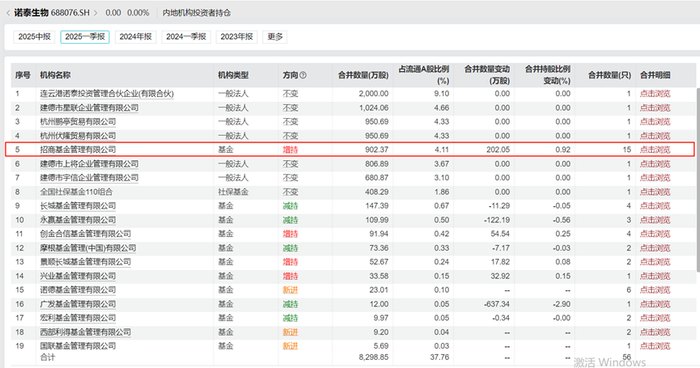This screenshot has width=700, height=368.
Task: Click the table's vertical scrollbar
Action: (x=698, y=179)
